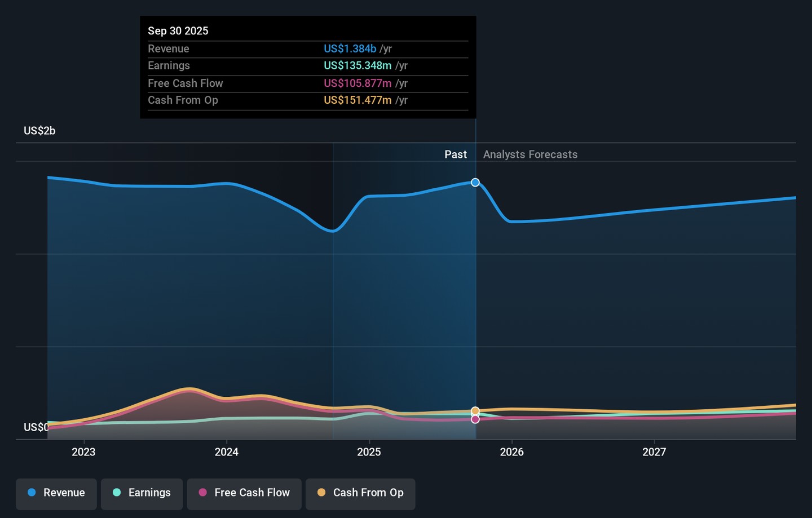812x518 pixels.
Task: Click the 2026 x-axis label
Action: coord(511,452)
